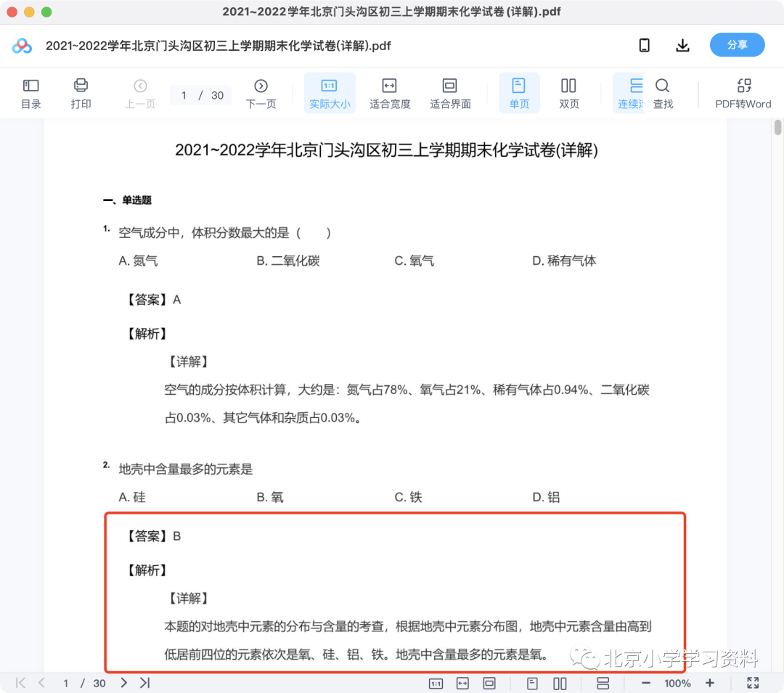The image size is (784, 693).
Task: Click option A. 硅
Action: [x=132, y=497]
